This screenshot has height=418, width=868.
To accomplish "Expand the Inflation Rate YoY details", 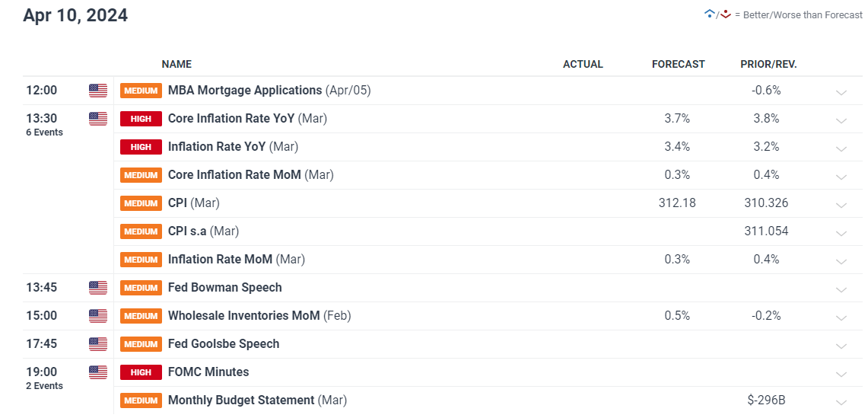I will [x=841, y=148].
